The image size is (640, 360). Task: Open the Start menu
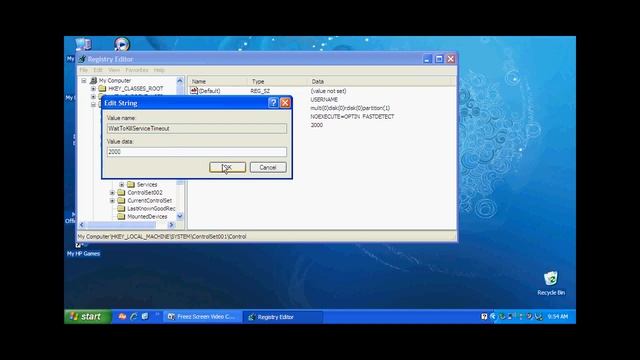point(87,317)
